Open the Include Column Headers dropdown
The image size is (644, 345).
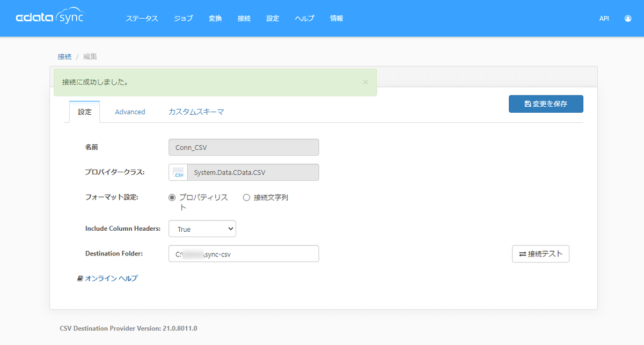[x=202, y=229]
